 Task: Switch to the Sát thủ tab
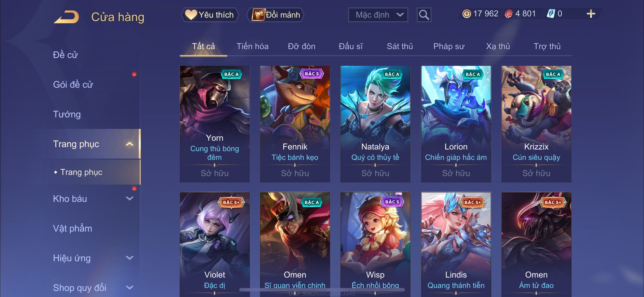tap(400, 46)
